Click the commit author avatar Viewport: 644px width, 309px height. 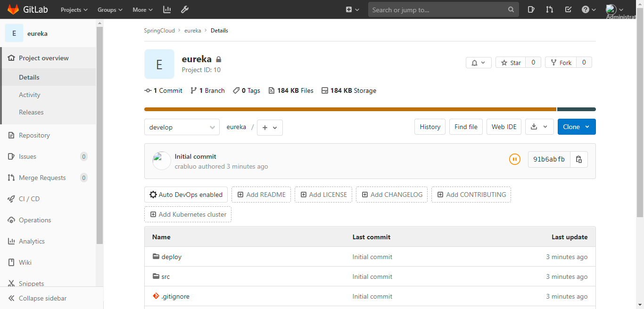pyautogui.click(x=162, y=161)
